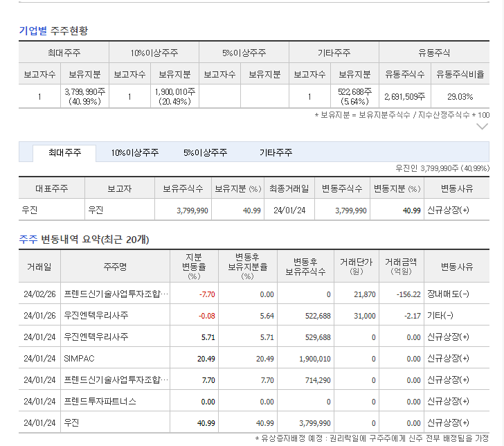The width and height of the screenshot is (504, 446).
Task: Show the 기타주주 tab
Action: pyautogui.click(x=276, y=152)
